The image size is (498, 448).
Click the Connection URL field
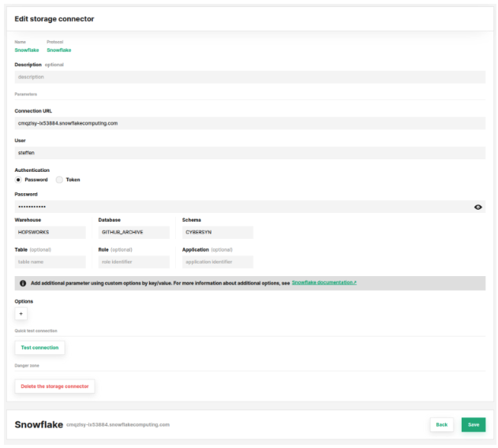coord(249,123)
